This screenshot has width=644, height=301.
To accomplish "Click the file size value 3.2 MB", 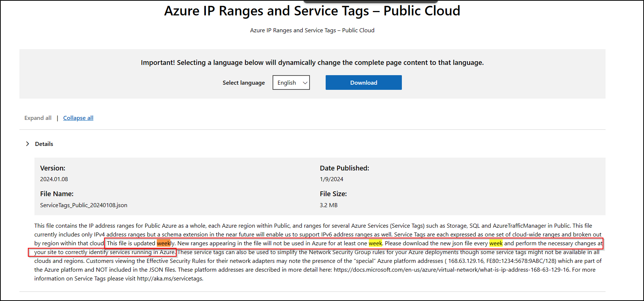I will point(329,205).
